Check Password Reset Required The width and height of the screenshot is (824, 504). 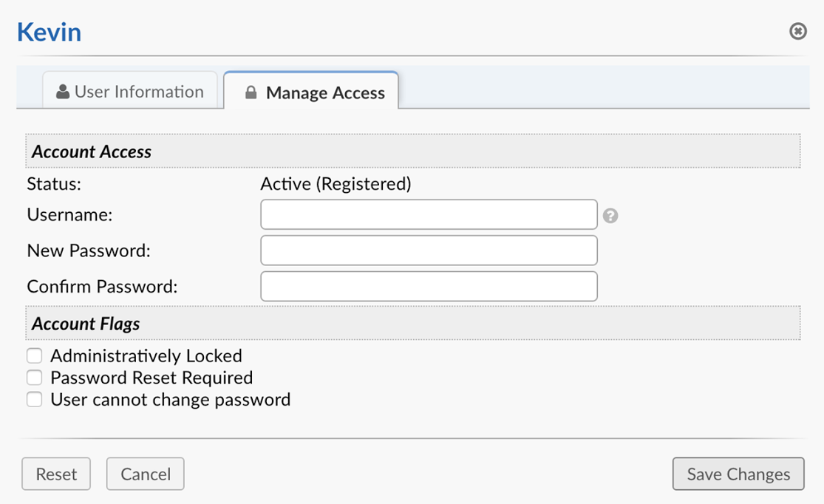click(34, 378)
